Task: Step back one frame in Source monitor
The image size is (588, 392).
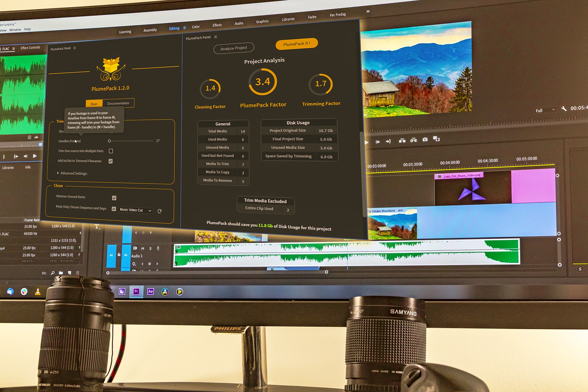Action: (25, 156)
